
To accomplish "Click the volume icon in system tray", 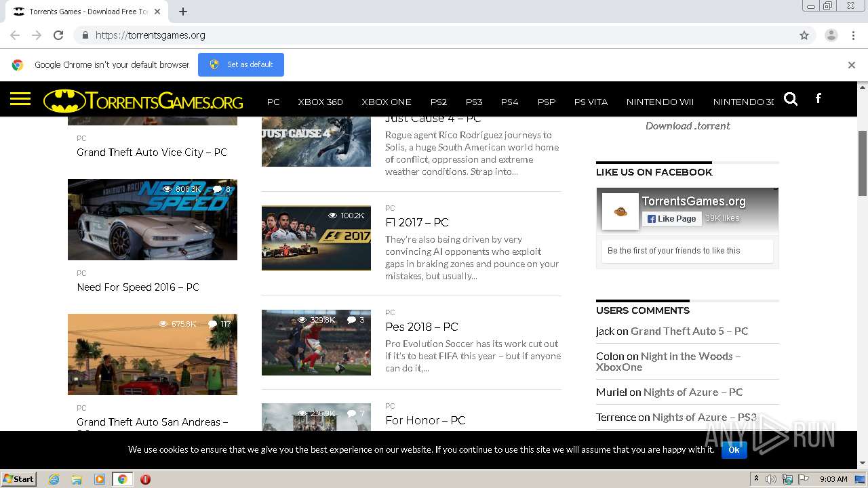I will point(771,479).
